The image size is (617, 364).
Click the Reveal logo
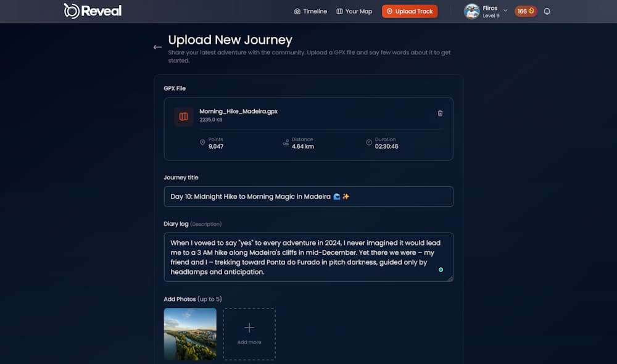93,11
